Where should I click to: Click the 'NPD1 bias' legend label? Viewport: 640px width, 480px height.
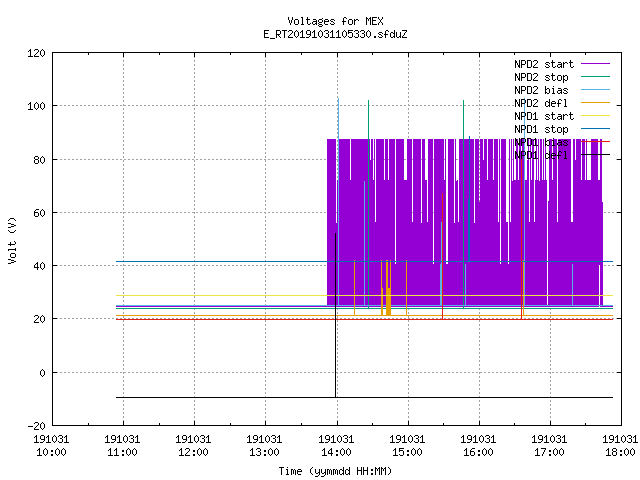[541, 142]
